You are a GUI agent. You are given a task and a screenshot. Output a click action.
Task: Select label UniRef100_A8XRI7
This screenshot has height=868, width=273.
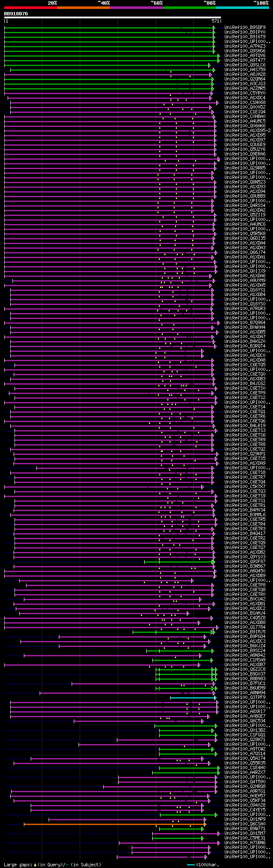[x=245, y=711]
